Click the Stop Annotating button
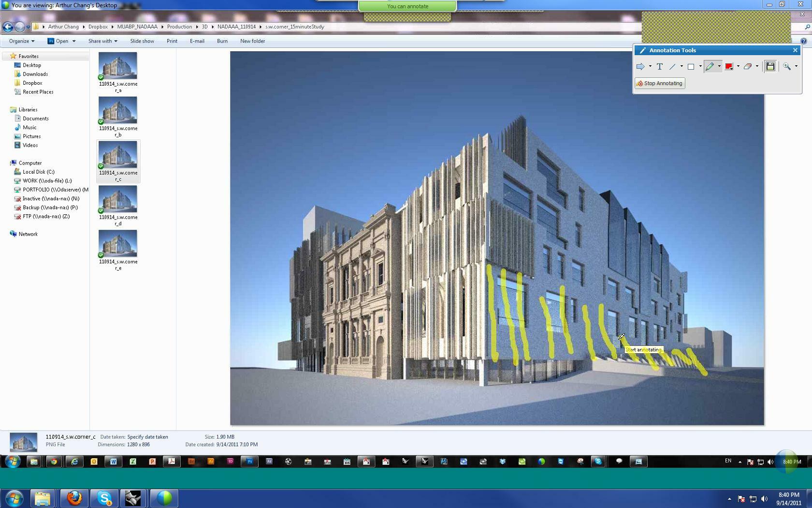This screenshot has height=508, width=812. [660, 83]
